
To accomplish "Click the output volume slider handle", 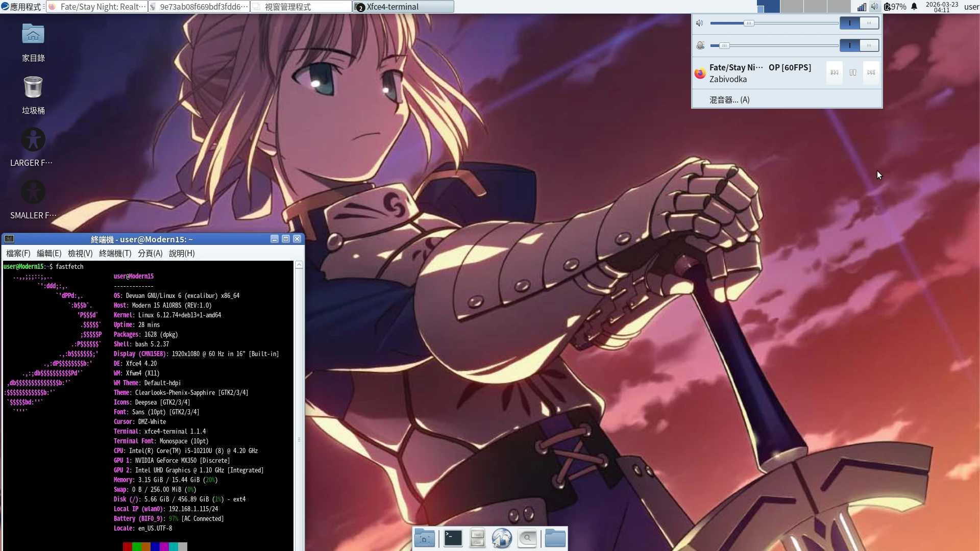I will click(748, 23).
